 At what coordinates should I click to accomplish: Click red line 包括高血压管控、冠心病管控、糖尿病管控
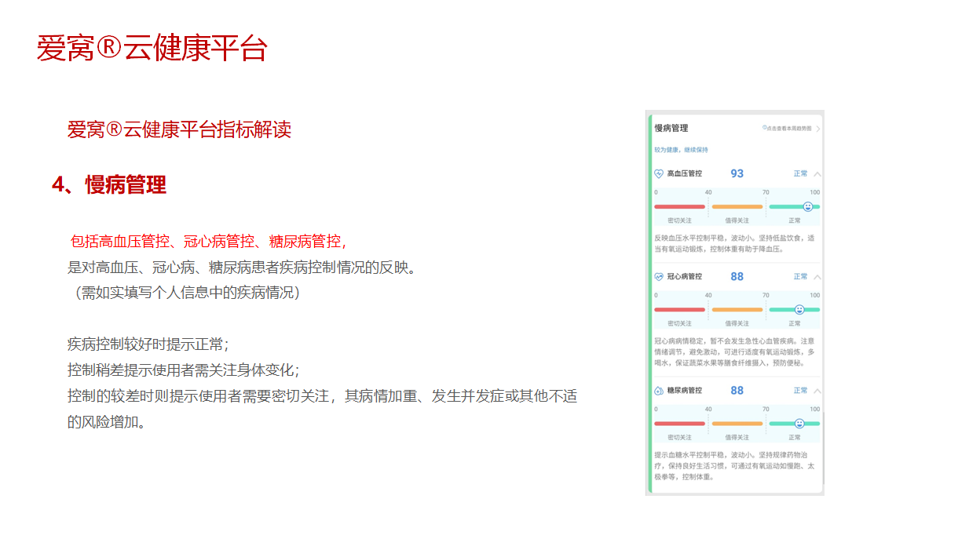(208, 241)
